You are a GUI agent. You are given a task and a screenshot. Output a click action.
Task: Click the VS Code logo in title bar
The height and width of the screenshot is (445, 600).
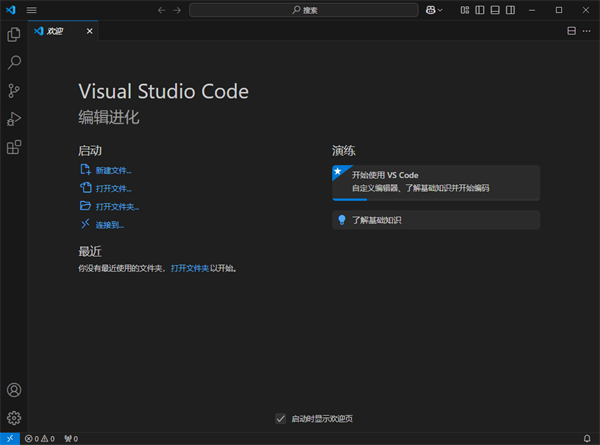[x=11, y=10]
